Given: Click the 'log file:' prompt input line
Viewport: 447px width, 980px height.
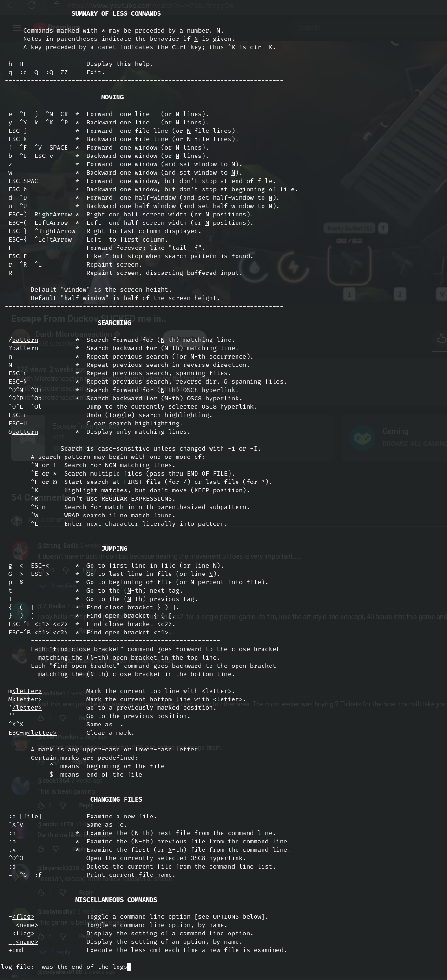Looking at the screenshot, I should (x=66, y=967).
